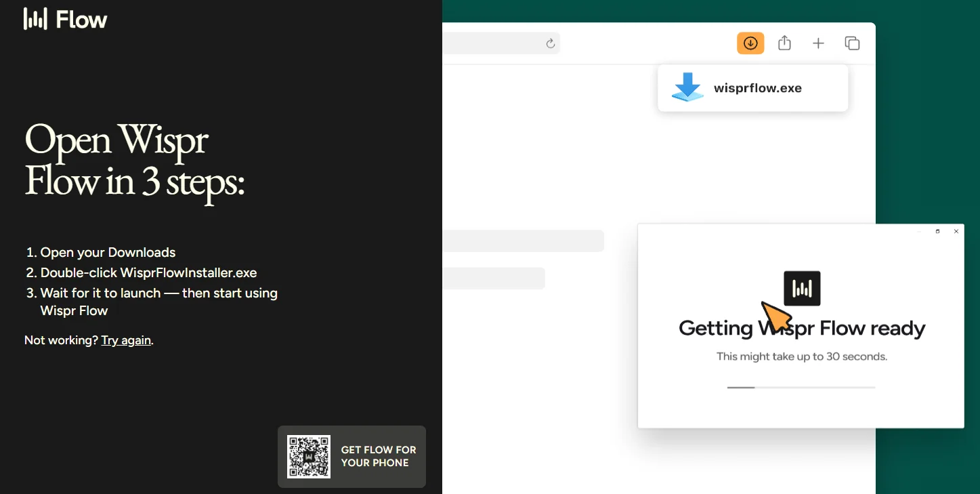Open the orange Downloads icon in browser toolbar

[750, 43]
